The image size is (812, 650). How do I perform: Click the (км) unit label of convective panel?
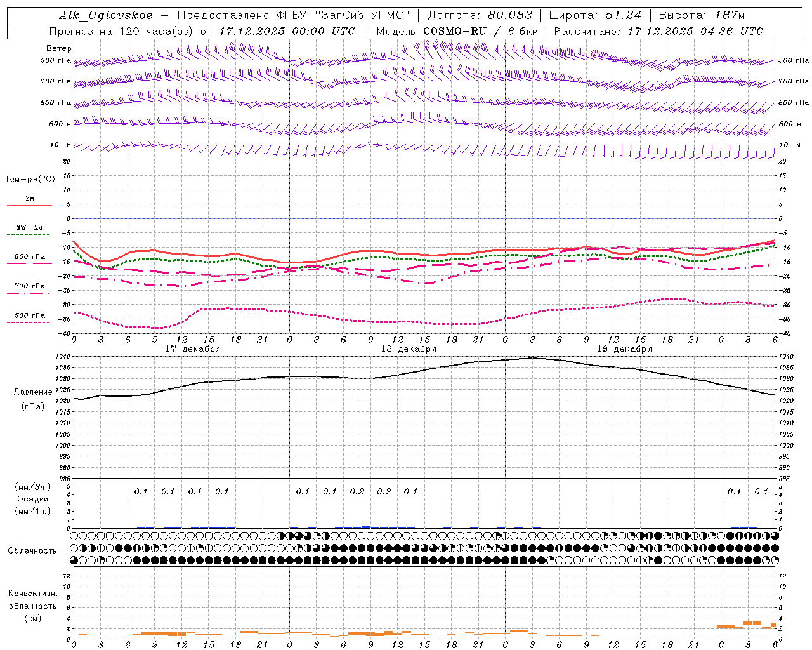click(33, 618)
